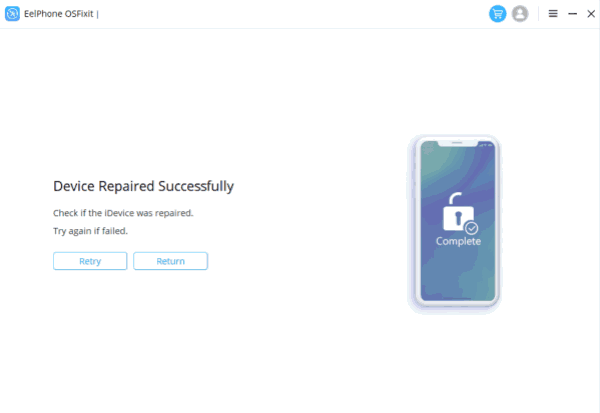Click the home indicator bar on phone illustration
Viewport: 600px width, 413px height.
pyautogui.click(x=457, y=298)
